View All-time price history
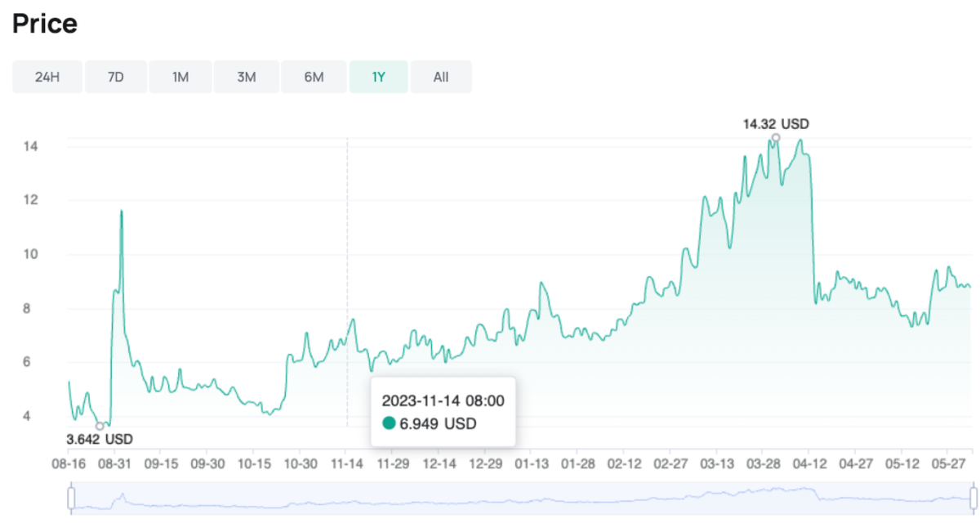The width and height of the screenshot is (980, 523). coord(441,77)
